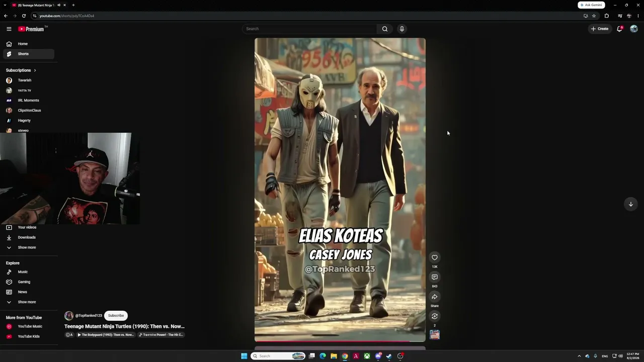Bookmark this page with star icon
The image size is (644, 362).
[594, 16]
